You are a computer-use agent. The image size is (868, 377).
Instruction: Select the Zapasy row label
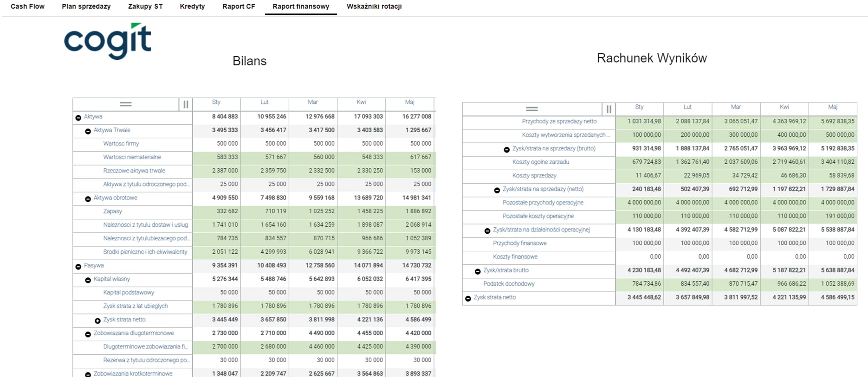(x=112, y=211)
